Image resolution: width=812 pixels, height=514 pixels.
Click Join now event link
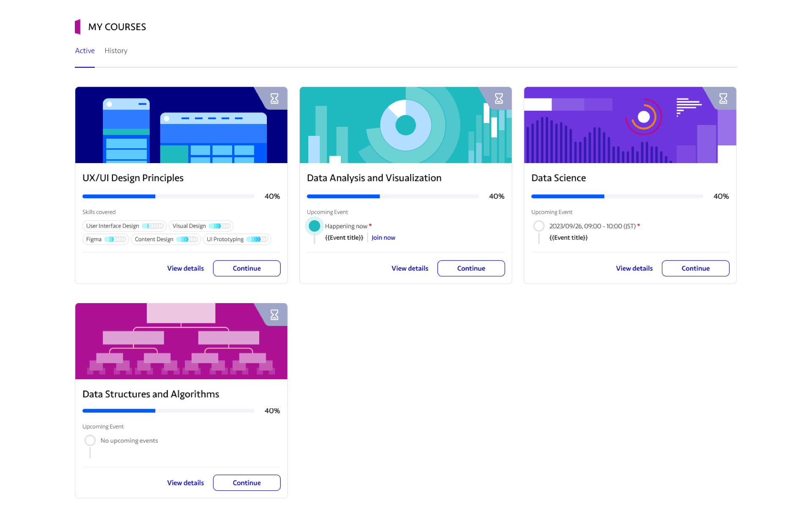pyautogui.click(x=383, y=238)
